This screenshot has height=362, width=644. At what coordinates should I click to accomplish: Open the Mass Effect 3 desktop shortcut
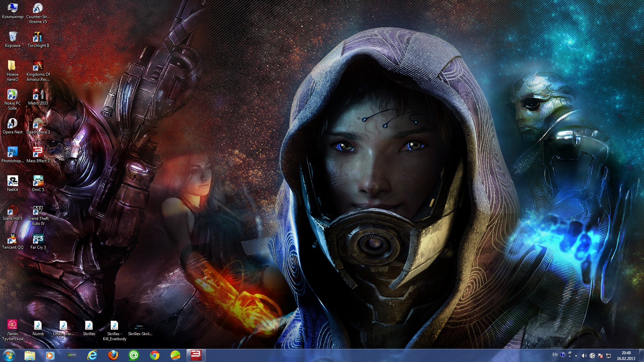pyautogui.click(x=38, y=153)
